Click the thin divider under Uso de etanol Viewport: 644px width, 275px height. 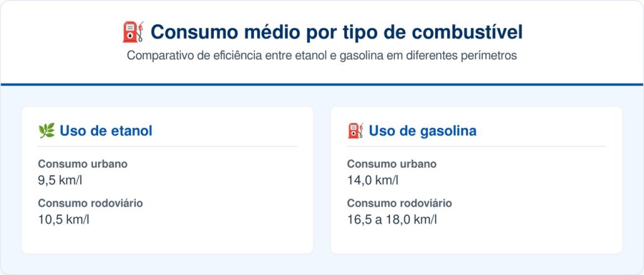[167, 146]
